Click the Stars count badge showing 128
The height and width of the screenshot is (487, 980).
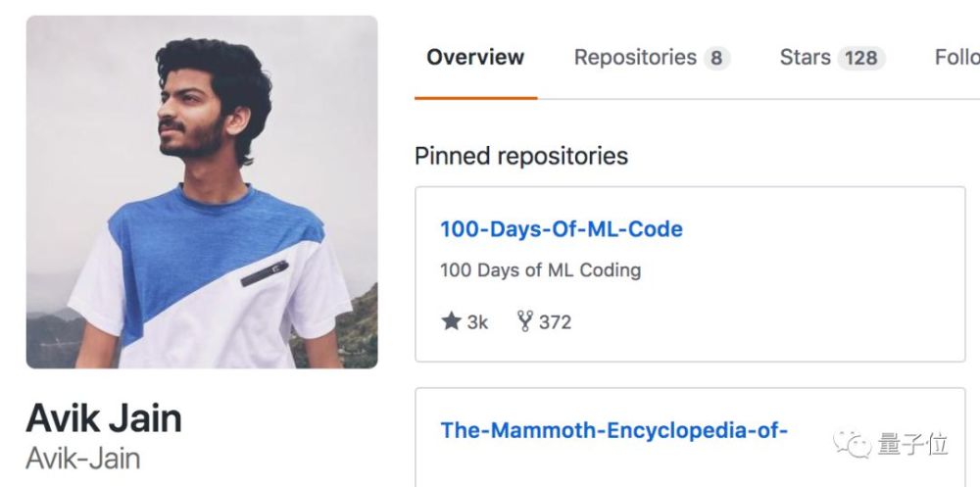860,58
